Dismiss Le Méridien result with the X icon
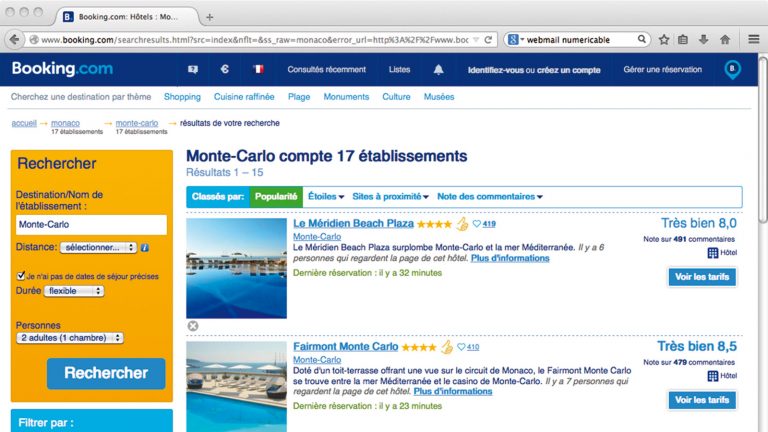Screen dimensions: 768x432 [193, 326]
